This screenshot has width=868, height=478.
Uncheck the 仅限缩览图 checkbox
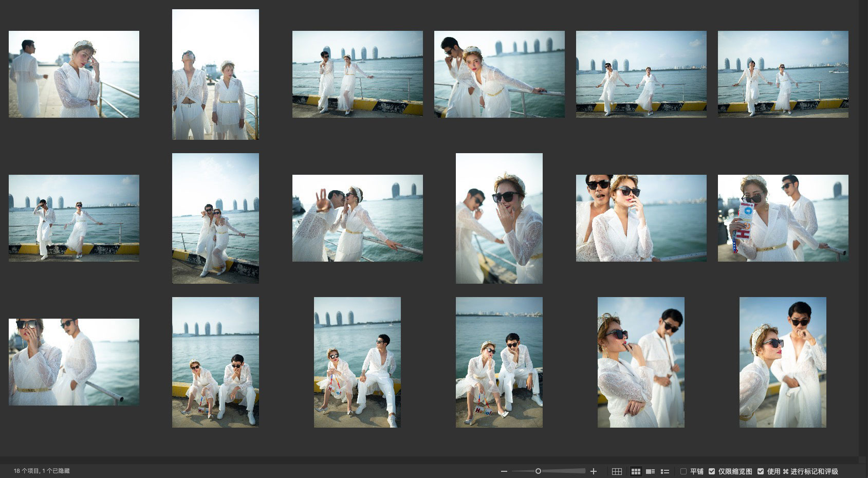(712, 471)
